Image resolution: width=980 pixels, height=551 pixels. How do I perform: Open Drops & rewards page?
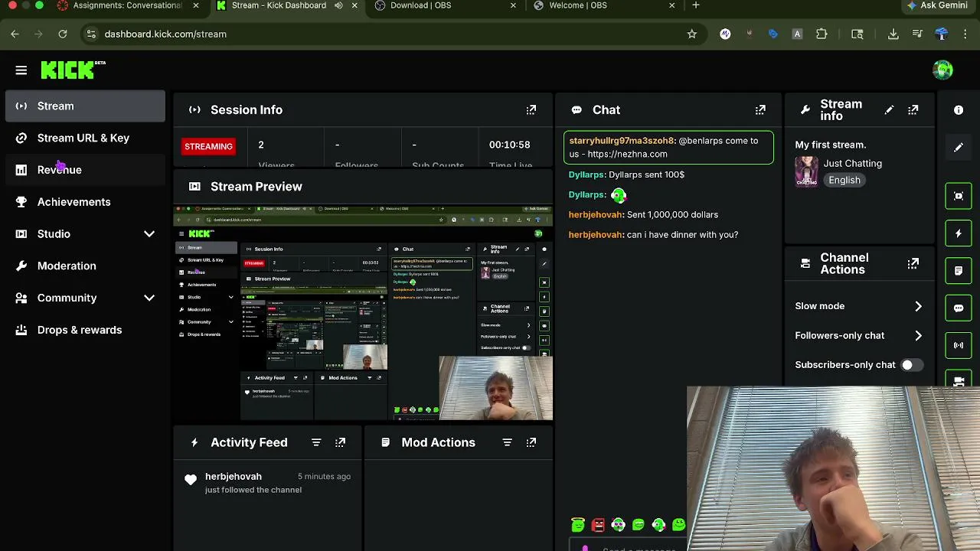point(85,330)
